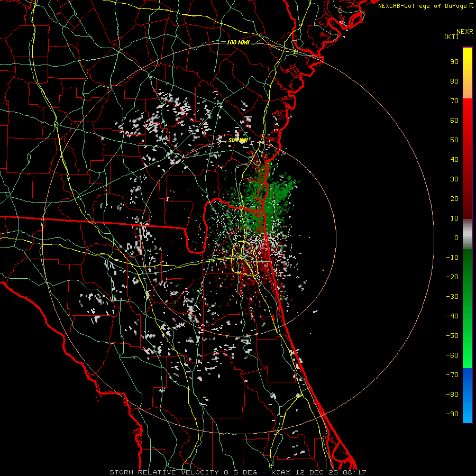Viewport: 476px width, 476px height.
Task: Click the NEXLAB-College of DuPage header text
Action: point(425,6)
